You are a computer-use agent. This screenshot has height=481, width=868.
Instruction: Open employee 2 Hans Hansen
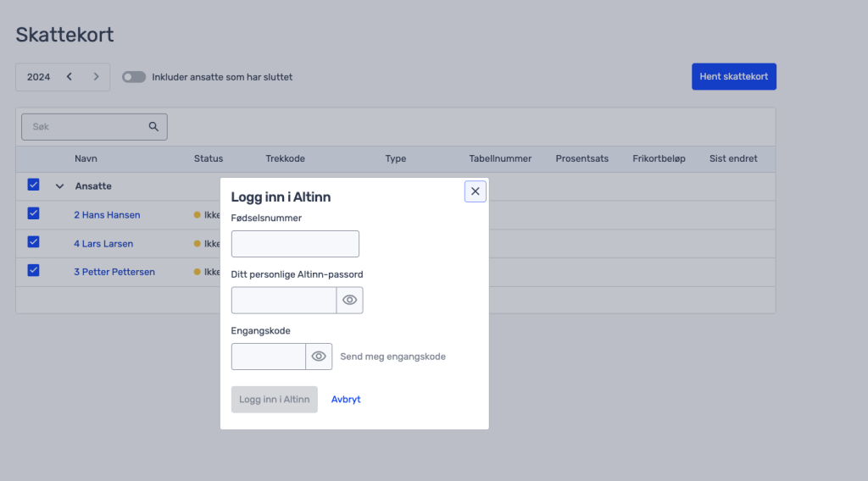click(x=107, y=215)
